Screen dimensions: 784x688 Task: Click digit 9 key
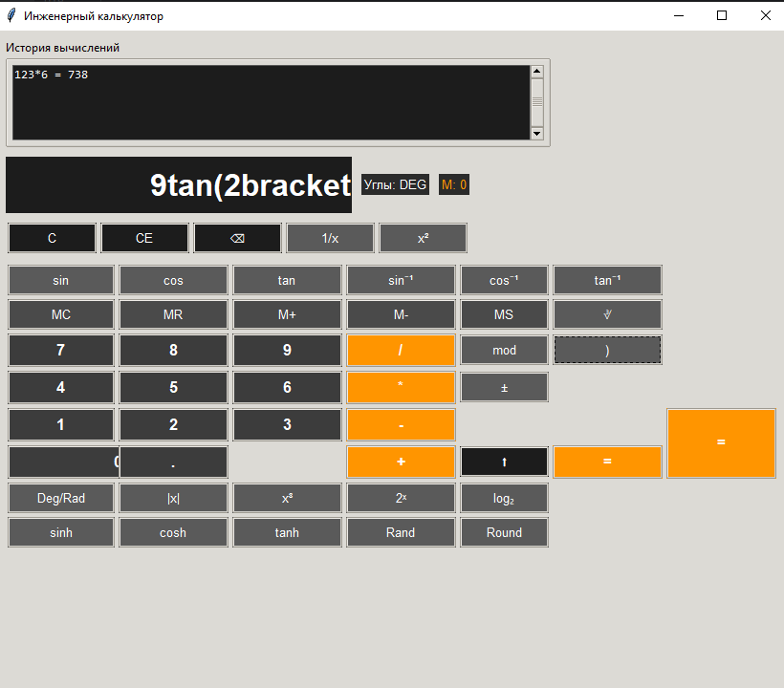(287, 351)
